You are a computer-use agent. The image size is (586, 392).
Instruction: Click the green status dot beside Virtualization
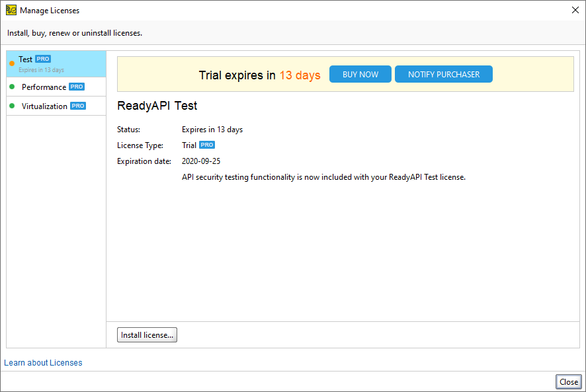(12, 106)
